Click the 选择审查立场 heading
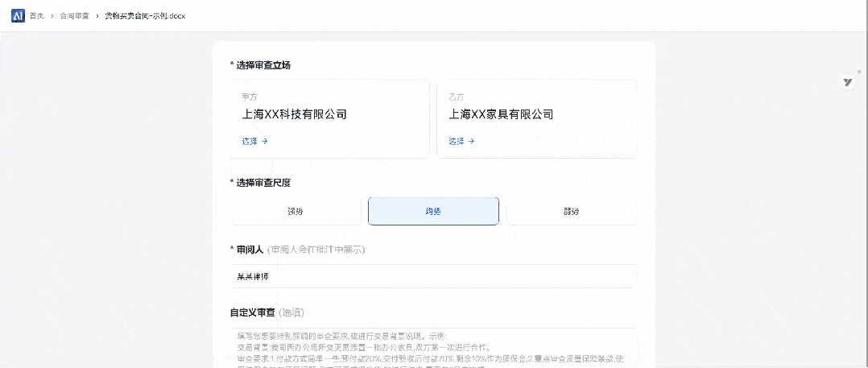Viewport: 868px width, 368px height. 263,65
